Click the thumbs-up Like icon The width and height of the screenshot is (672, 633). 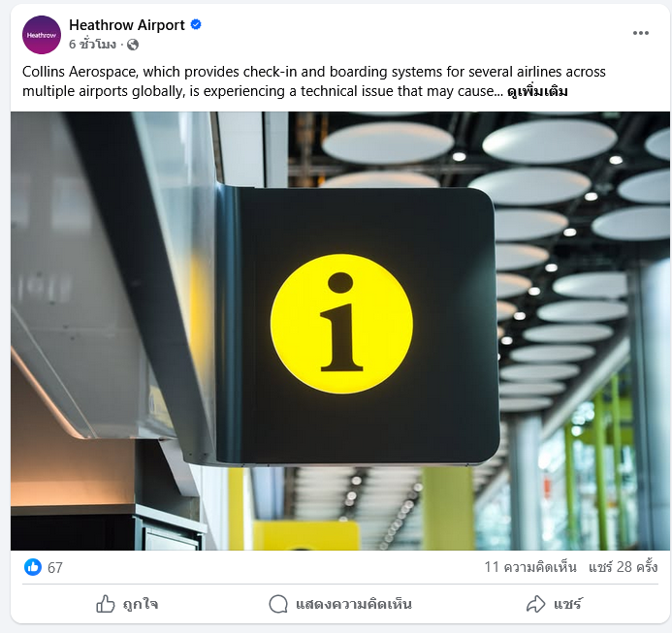(x=106, y=604)
